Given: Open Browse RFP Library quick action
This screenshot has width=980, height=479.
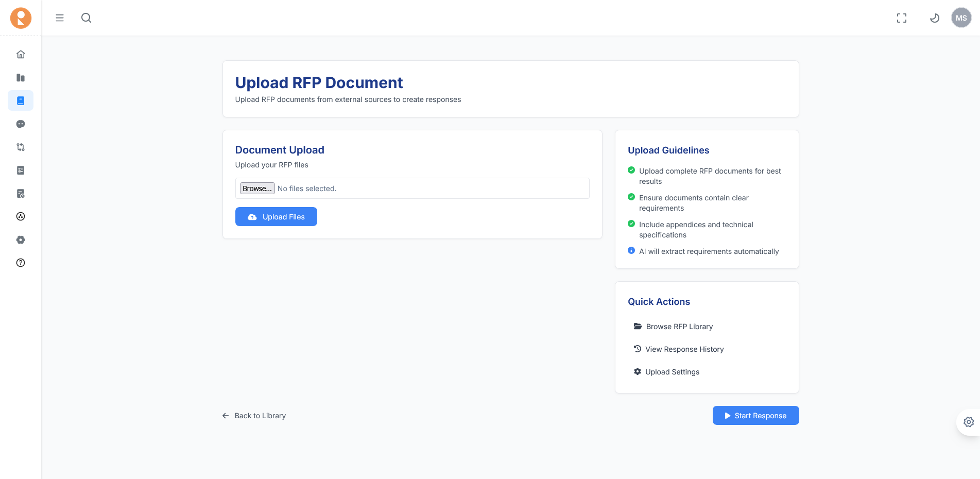Looking at the screenshot, I should click(679, 327).
